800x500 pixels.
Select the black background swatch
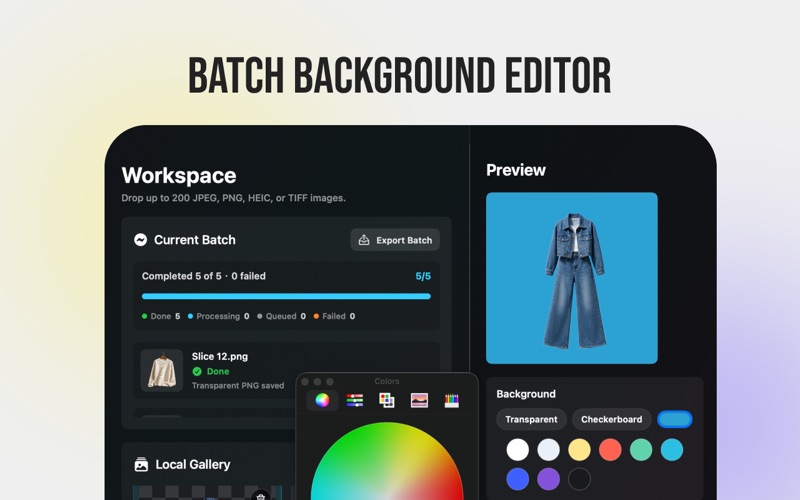(579, 479)
